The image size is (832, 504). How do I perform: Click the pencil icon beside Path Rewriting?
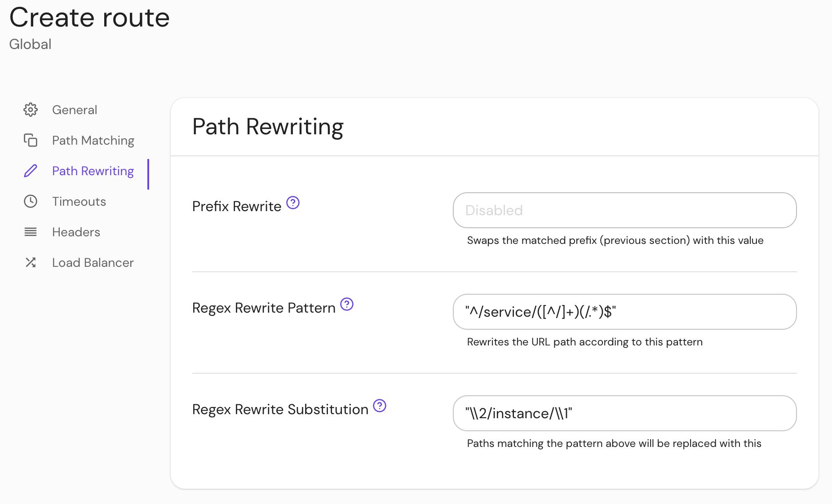tap(30, 171)
